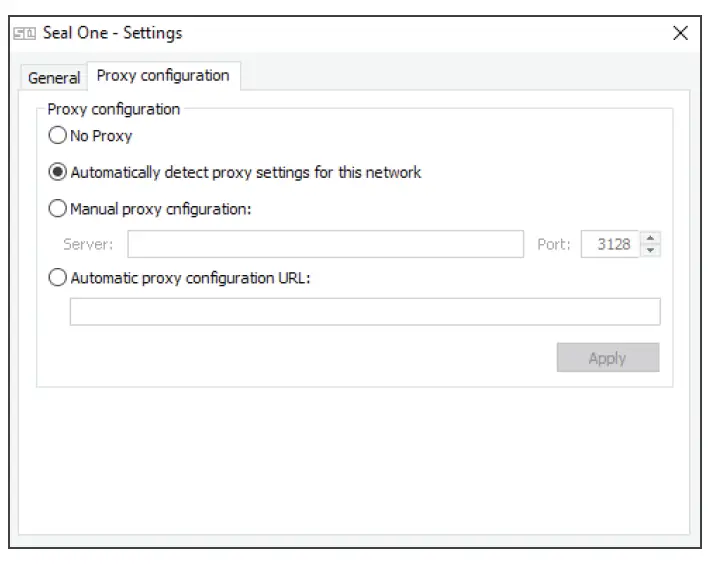
Task: Click the "Port:" label
Action: 553,244
